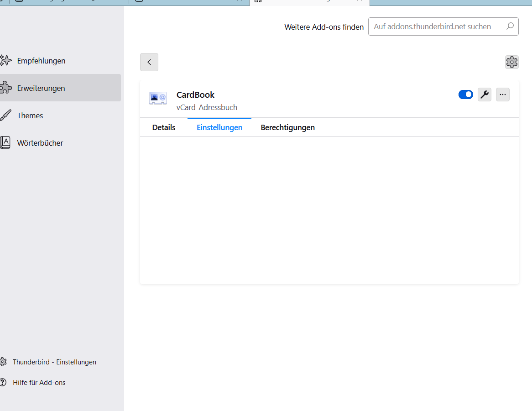Click the Themes paintbrush icon
The image size is (532, 411).
click(x=5, y=115)
